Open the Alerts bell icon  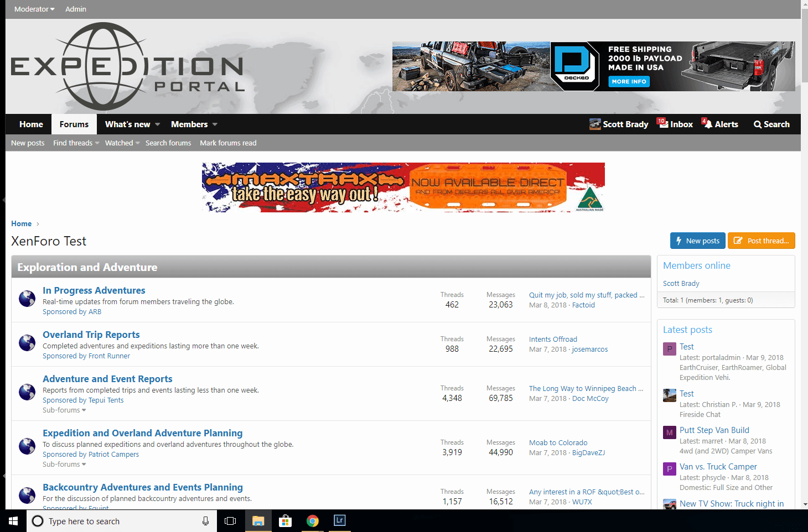click(x=707, y=124)
